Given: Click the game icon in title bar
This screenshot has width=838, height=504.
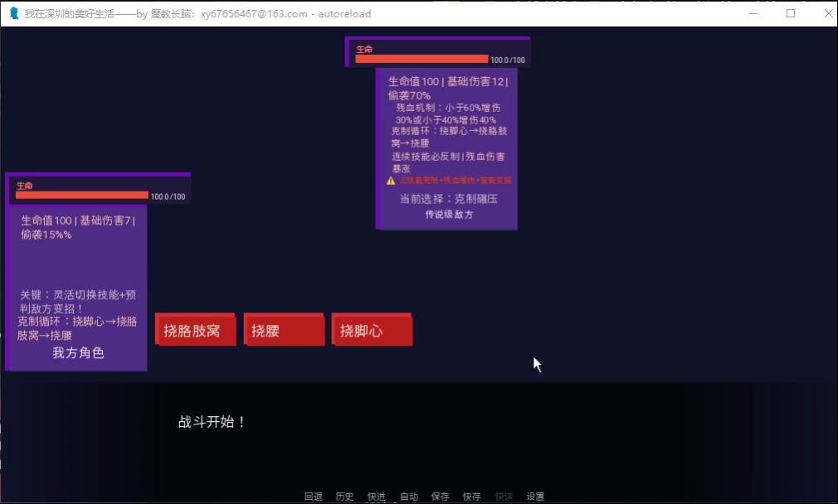Looking at the screenshot, I should [13, 14].
